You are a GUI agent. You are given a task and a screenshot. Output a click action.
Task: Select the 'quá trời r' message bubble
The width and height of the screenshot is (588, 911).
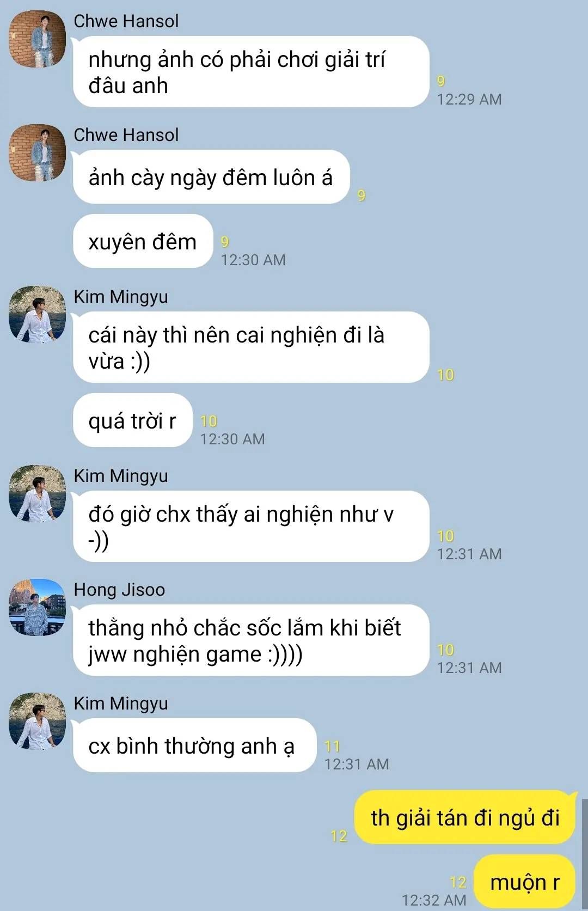click(133, 420)
